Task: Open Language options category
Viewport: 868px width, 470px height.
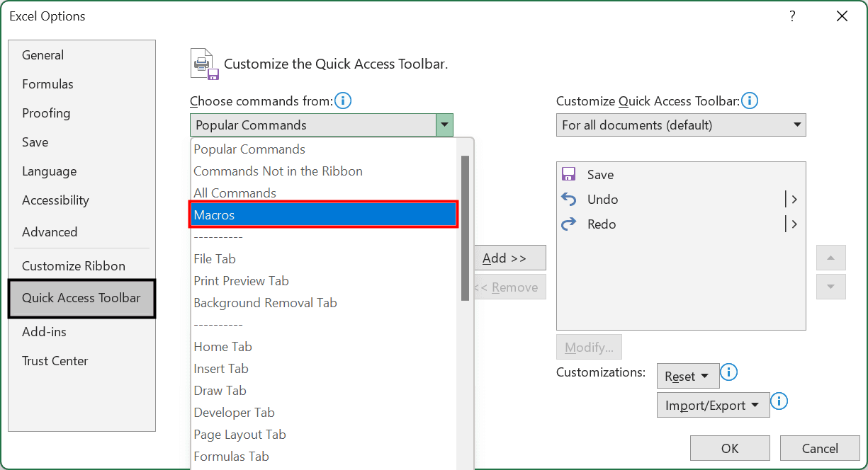Action: click(81, 171)
